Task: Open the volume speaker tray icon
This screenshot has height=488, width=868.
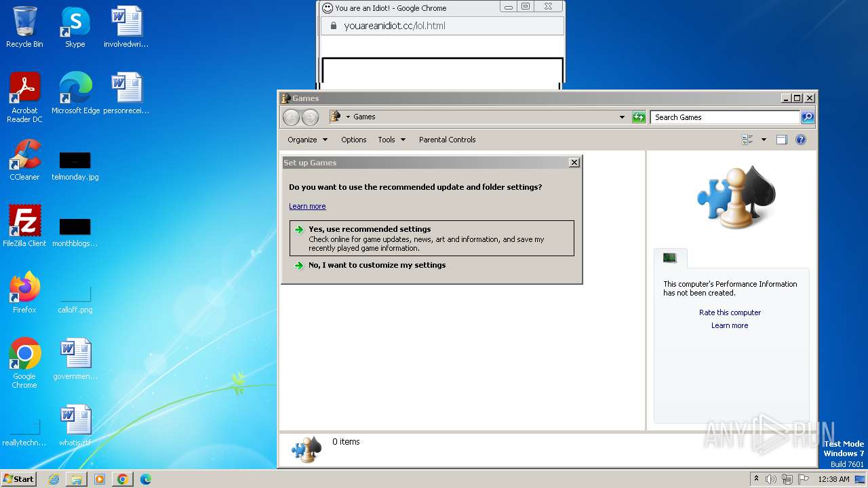Action: 771,479
